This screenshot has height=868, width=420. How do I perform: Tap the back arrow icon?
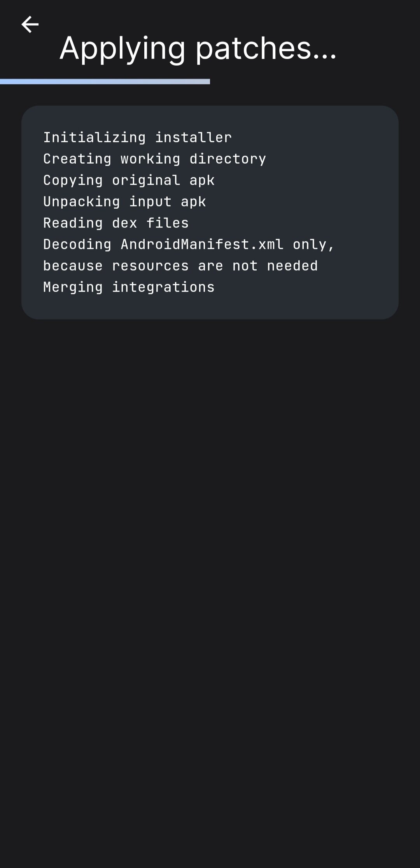(x=30, y=24)
